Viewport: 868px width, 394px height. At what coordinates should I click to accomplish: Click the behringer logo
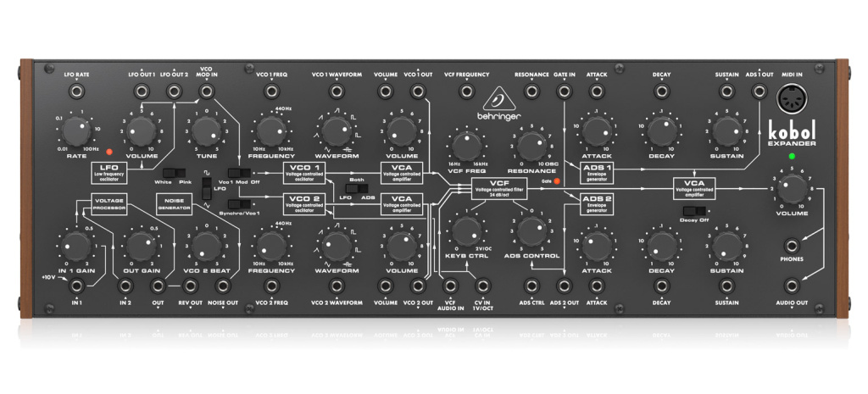pyautogui.click(x=499, y=105)
